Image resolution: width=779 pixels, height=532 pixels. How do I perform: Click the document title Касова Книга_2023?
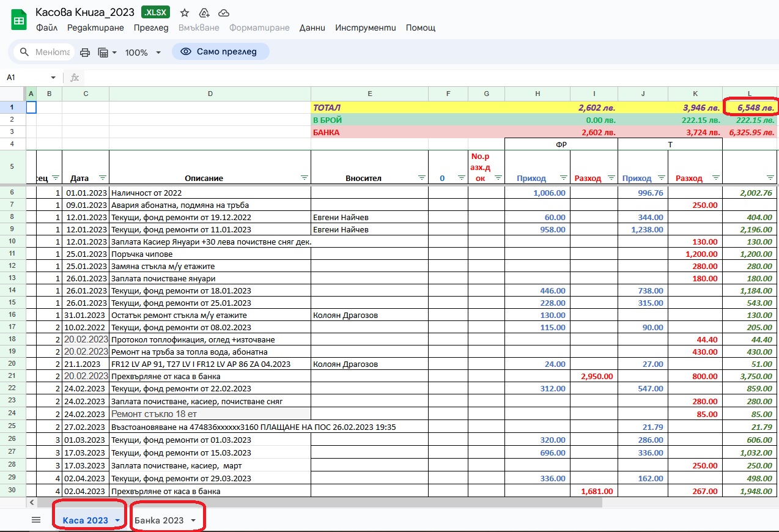[85, 12]
